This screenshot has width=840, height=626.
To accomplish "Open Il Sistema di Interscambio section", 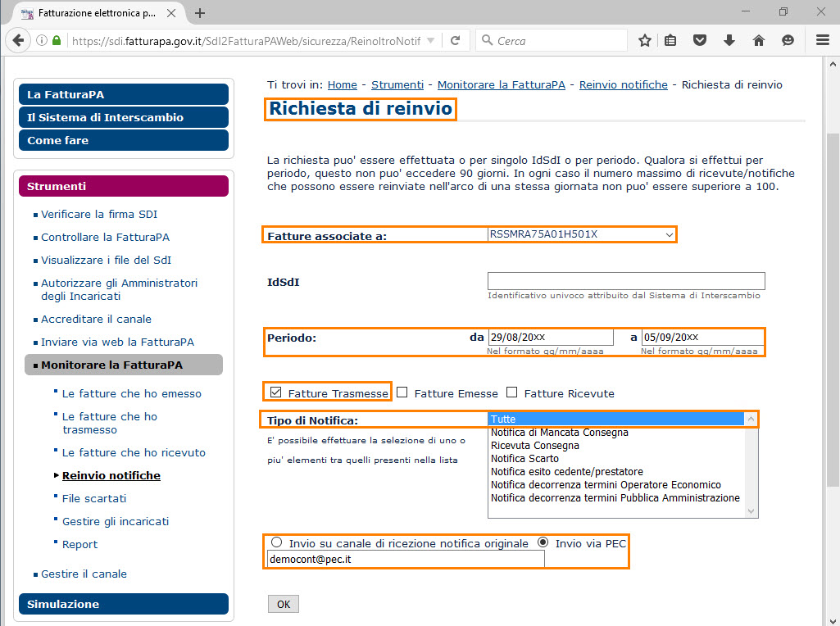I will click(124, 117).
